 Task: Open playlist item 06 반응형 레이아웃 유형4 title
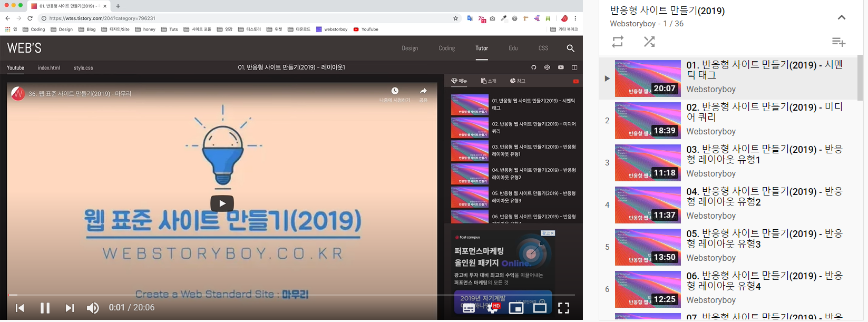(x=764, y=281)
